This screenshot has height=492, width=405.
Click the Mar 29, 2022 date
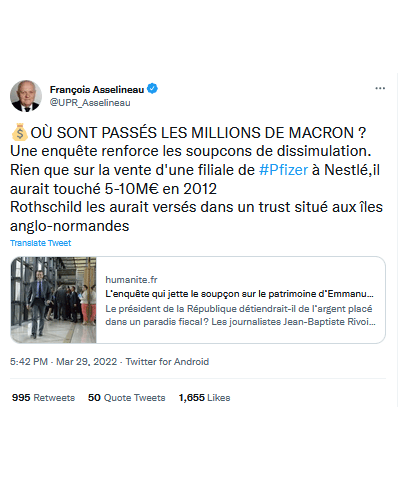(x=87, y=362)
